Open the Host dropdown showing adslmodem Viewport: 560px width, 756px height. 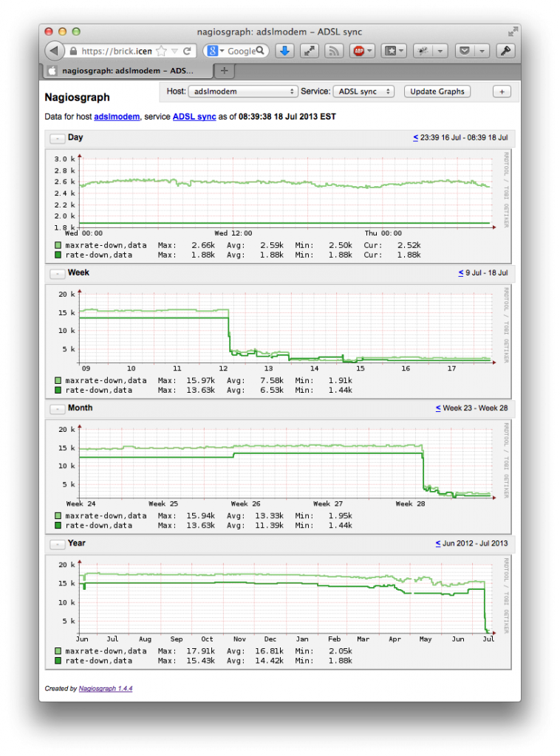tap(242, 92)
